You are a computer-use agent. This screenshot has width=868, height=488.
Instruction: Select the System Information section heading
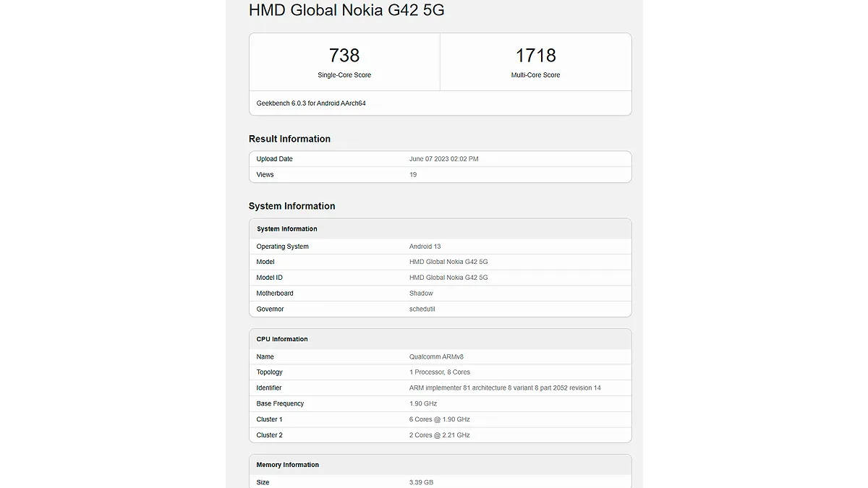(x=292, y=206)
